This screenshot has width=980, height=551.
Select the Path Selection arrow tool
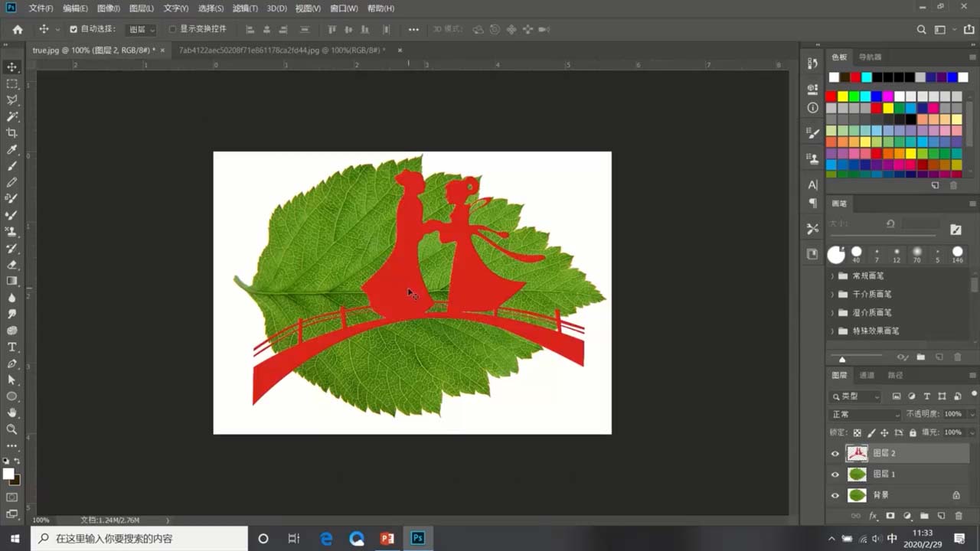tap(12, 380)
